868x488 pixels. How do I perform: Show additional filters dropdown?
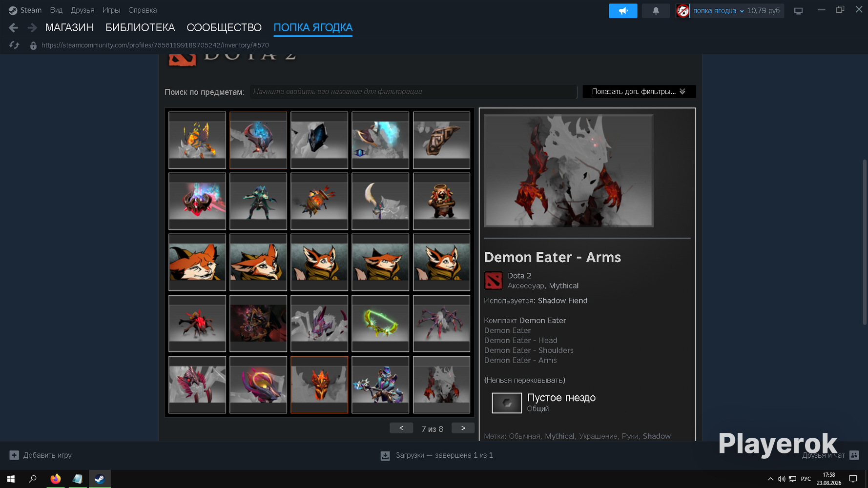(639, 92)
